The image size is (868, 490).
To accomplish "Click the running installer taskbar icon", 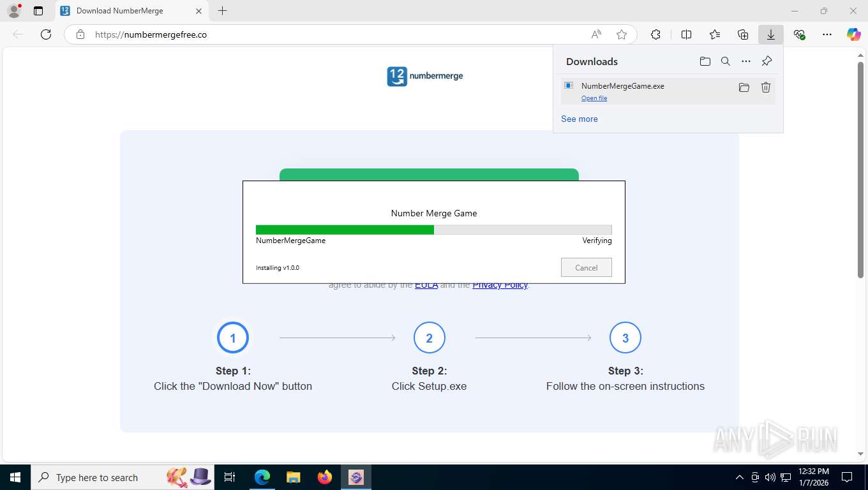I will click(356, 477).
